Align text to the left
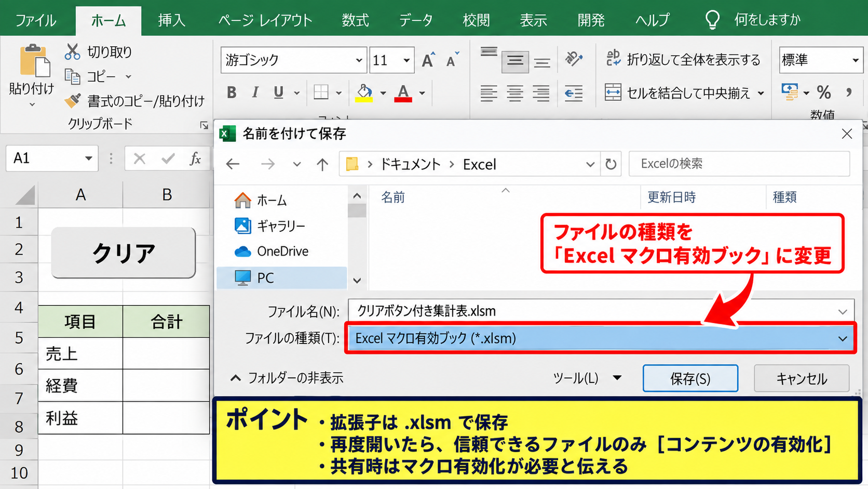 [489, 94]
